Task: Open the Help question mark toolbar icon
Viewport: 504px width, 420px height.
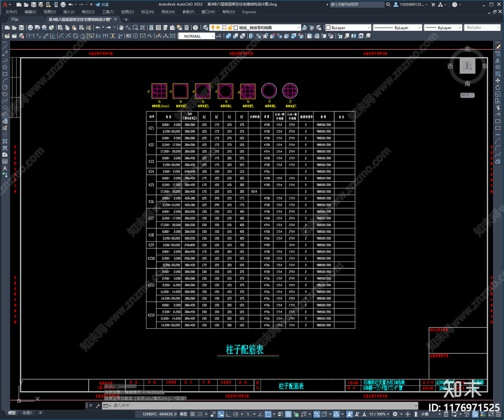Action: 196,28
